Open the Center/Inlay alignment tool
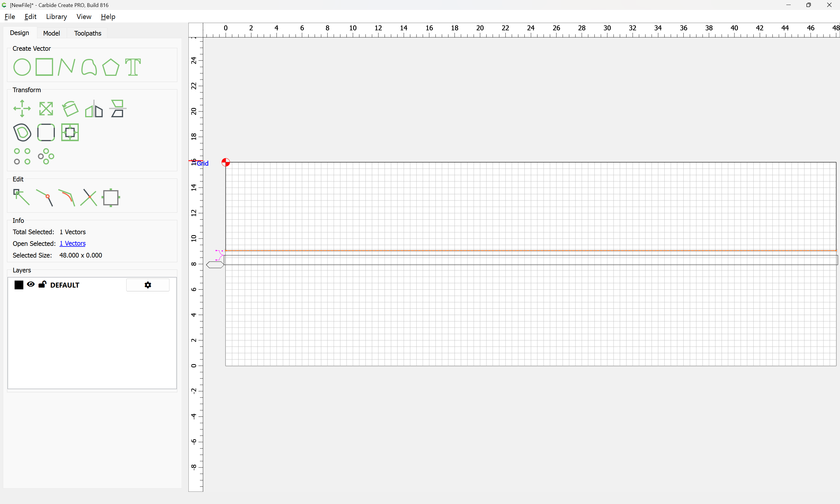 [x=70, y=132]
